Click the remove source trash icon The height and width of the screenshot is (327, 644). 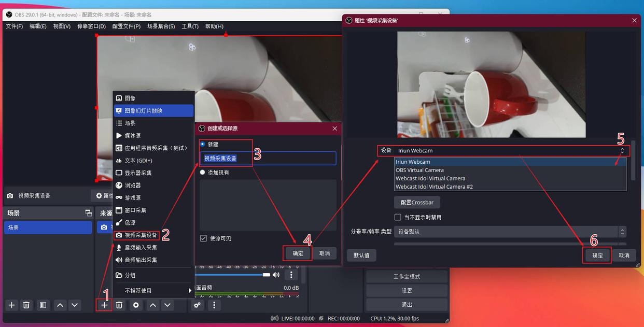119,305
